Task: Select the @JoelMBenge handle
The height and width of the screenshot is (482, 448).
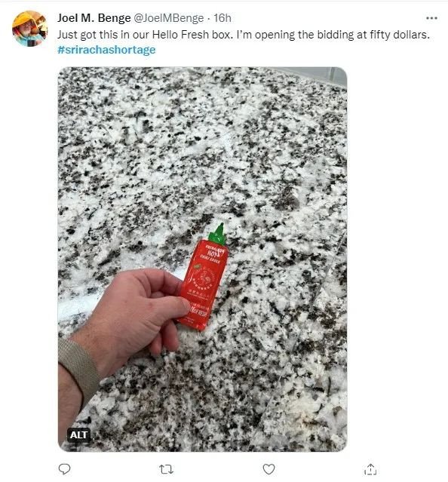Action: pyautogui.click(x=169, y=18)
